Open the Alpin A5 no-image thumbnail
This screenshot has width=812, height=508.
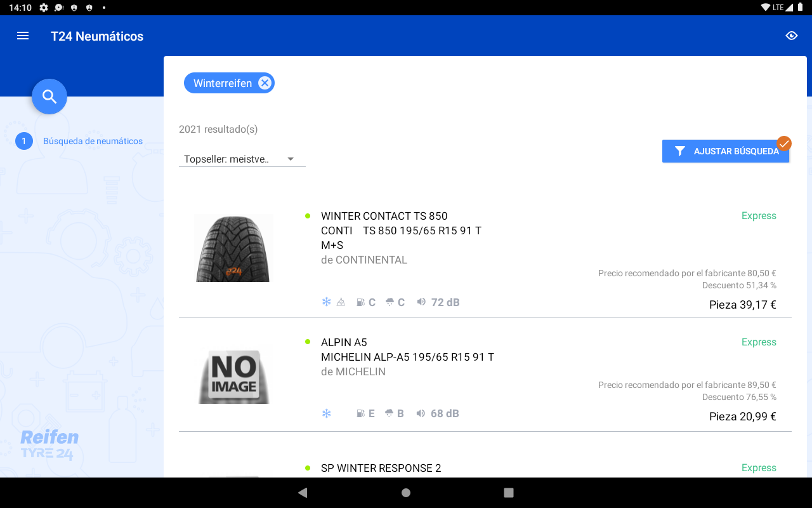[x=233, y=375]
